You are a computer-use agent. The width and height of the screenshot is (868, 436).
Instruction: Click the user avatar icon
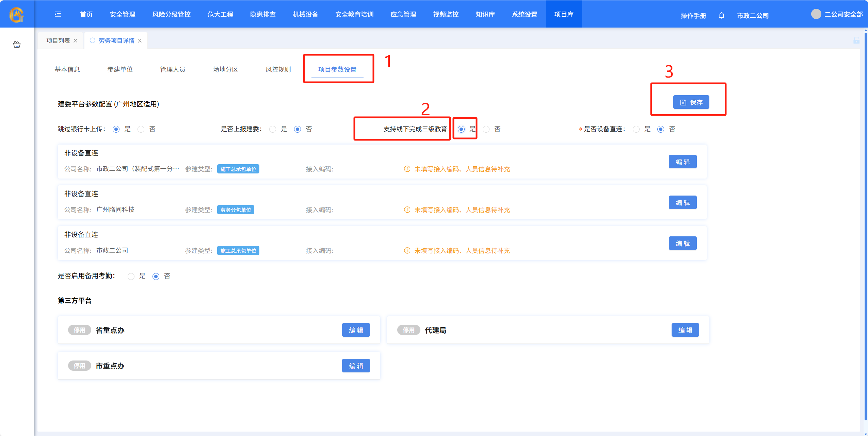tap(816, 14)
